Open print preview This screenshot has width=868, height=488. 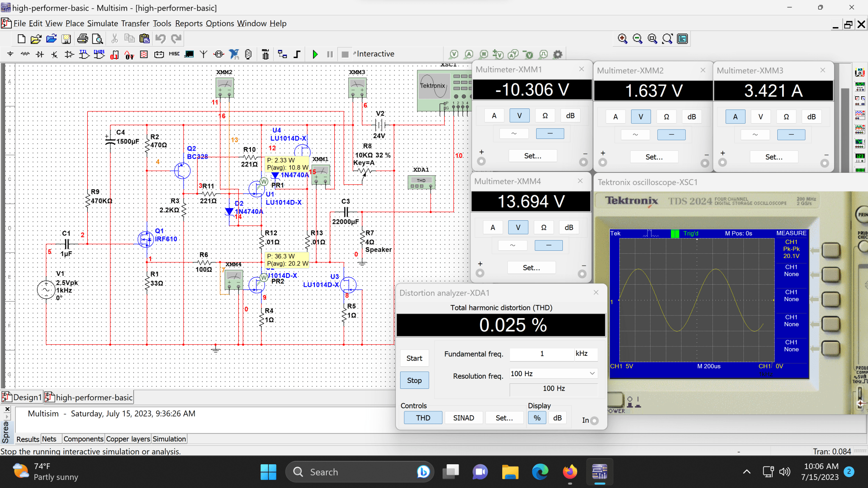97,39
